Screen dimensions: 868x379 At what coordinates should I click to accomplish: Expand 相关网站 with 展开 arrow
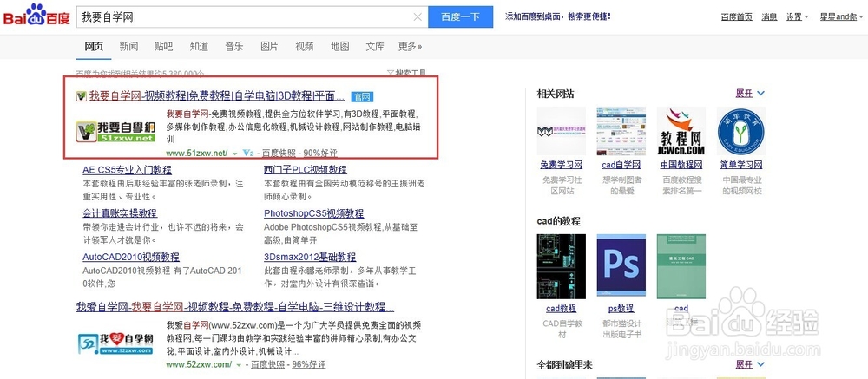pos(750,94)
